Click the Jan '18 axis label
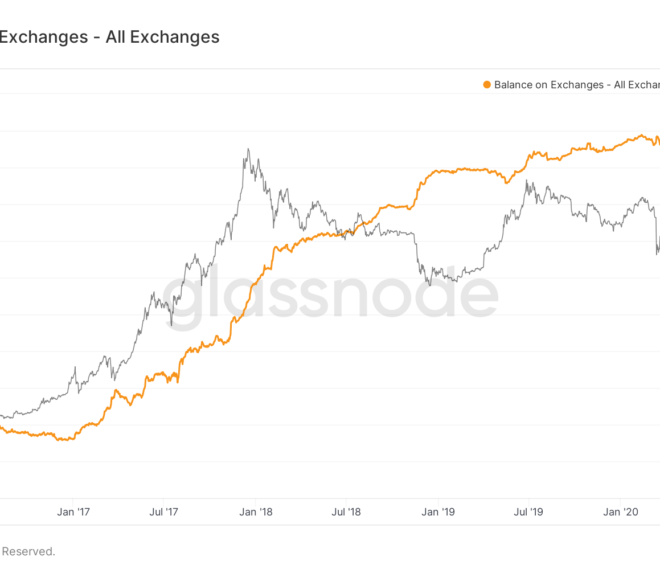The height and width of the screenshot is (577, 660). tap(256, 512)
